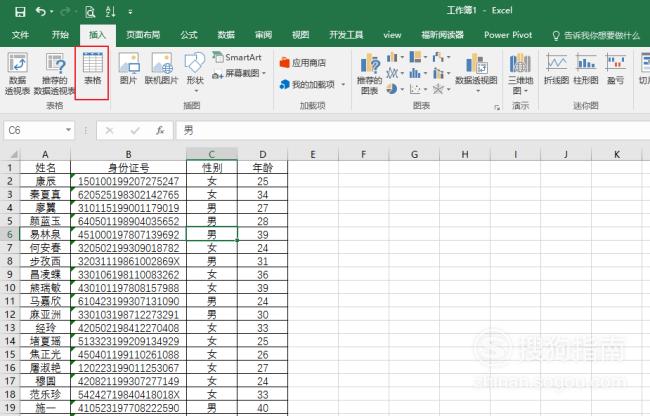Click the 数据透视图 PivotChart button
The image size is (650, 416).
pos(476,72)
